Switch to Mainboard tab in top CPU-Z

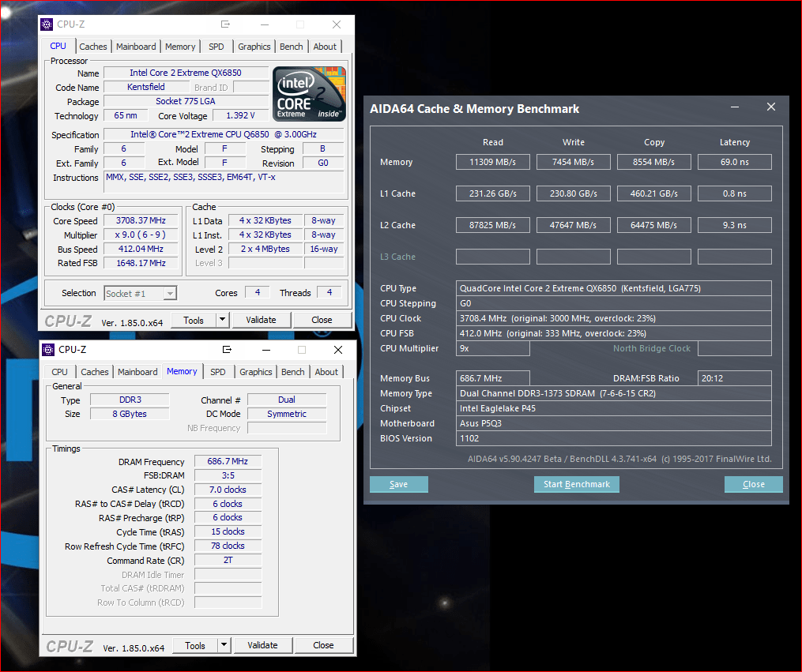click(136, 47)
